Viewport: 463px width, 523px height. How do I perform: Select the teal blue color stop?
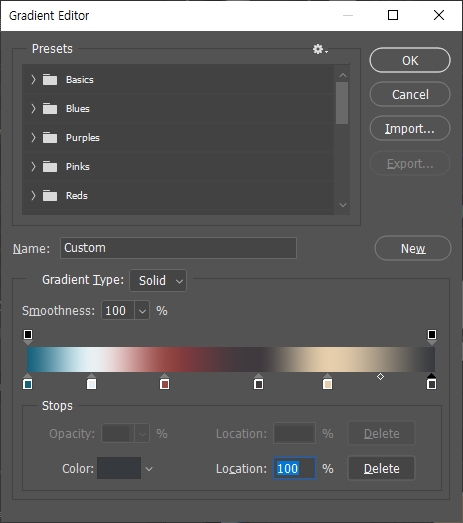[28, 382]
